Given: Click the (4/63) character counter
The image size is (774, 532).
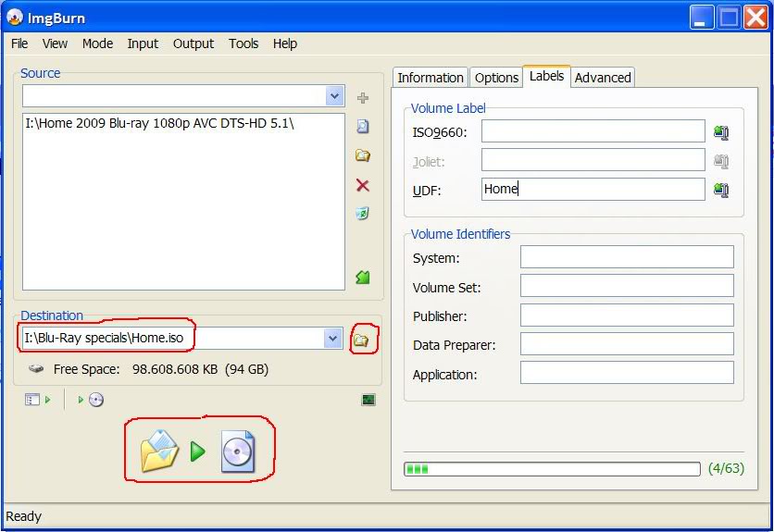Looking at the screenshot, I should pos(726,468).
